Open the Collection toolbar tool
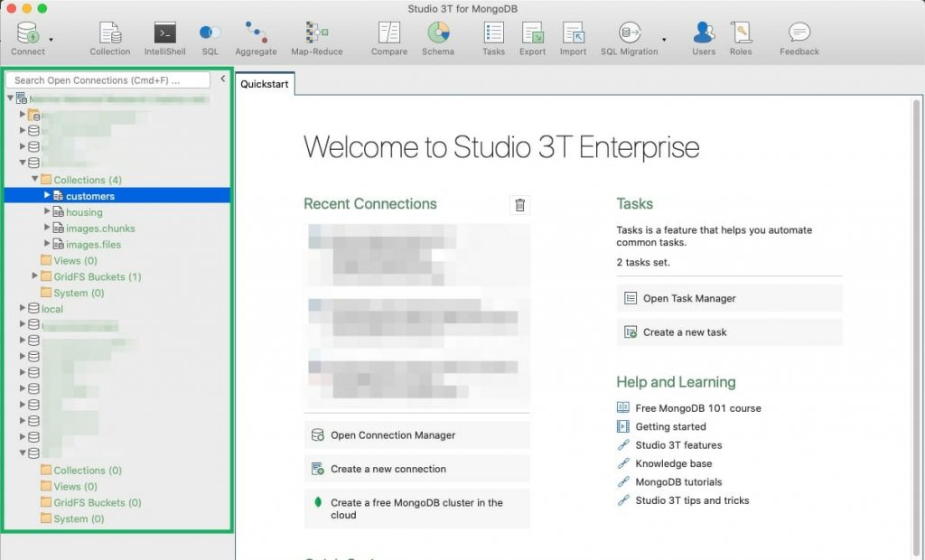Image resolution: width=925 pixels, height=560 pixels. (x=109, y=38)
